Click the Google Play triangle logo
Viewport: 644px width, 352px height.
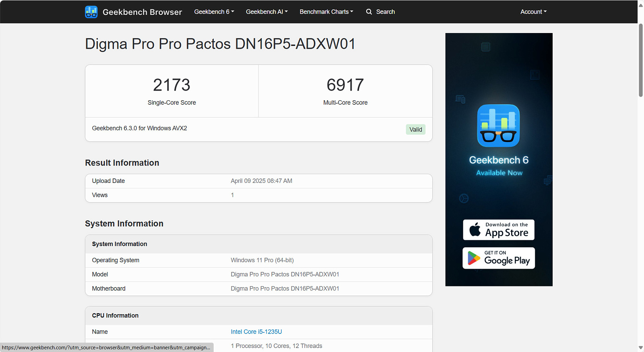pyautogui.click(x=474, y=258)
